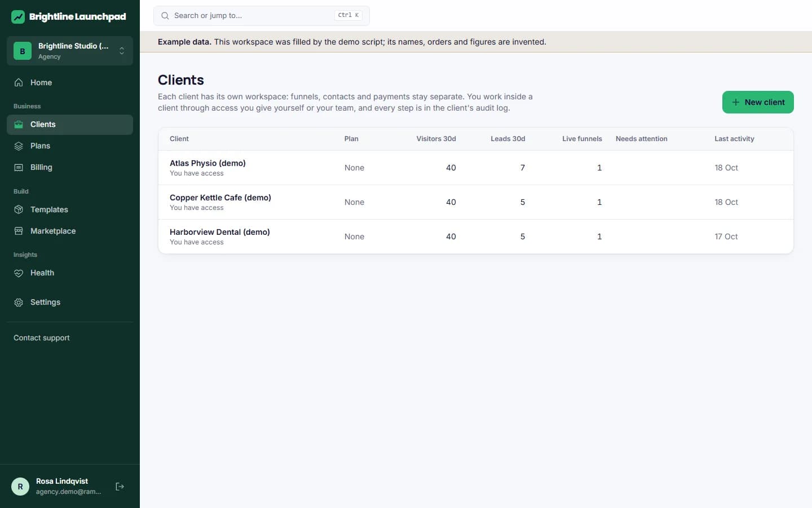Click the sign out icon
Screen dimensions: 812x508
click(x=120, y=487)
